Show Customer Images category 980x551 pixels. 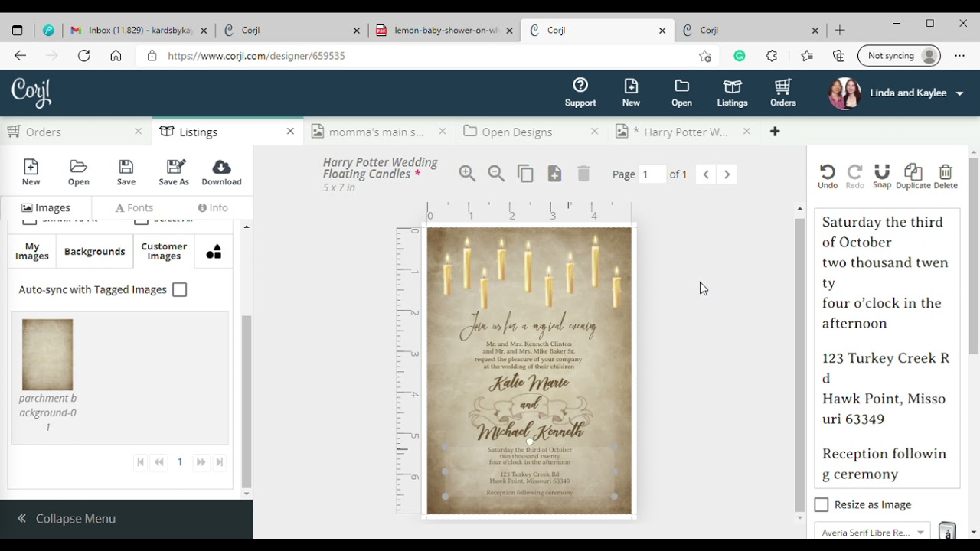(164, 251)
